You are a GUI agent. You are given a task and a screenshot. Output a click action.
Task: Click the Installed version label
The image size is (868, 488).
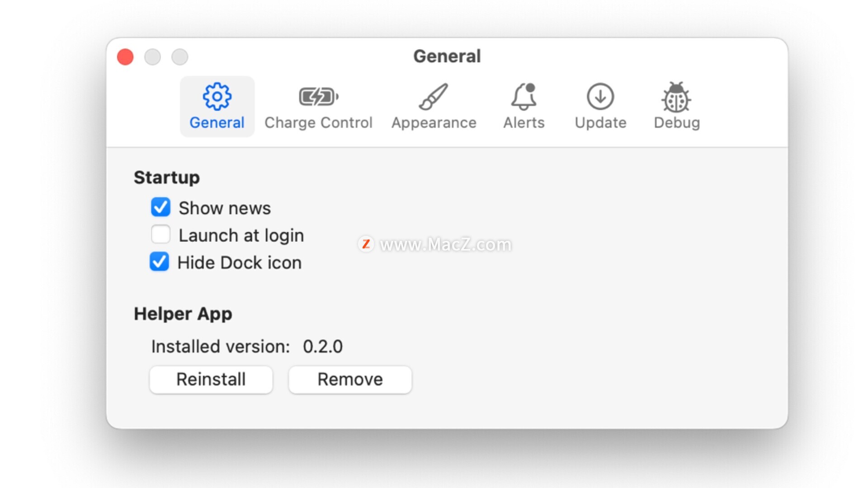[220, 347]
